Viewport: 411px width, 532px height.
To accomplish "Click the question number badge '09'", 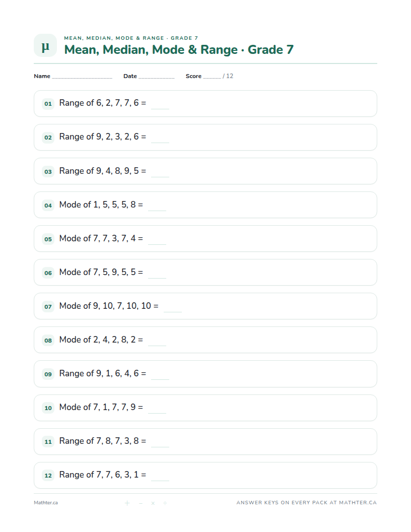I will (48, 374).
